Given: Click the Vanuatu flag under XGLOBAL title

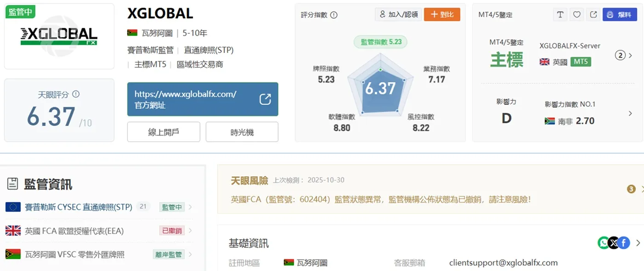Looking at the screenshot, I should [x=132, y=33].
